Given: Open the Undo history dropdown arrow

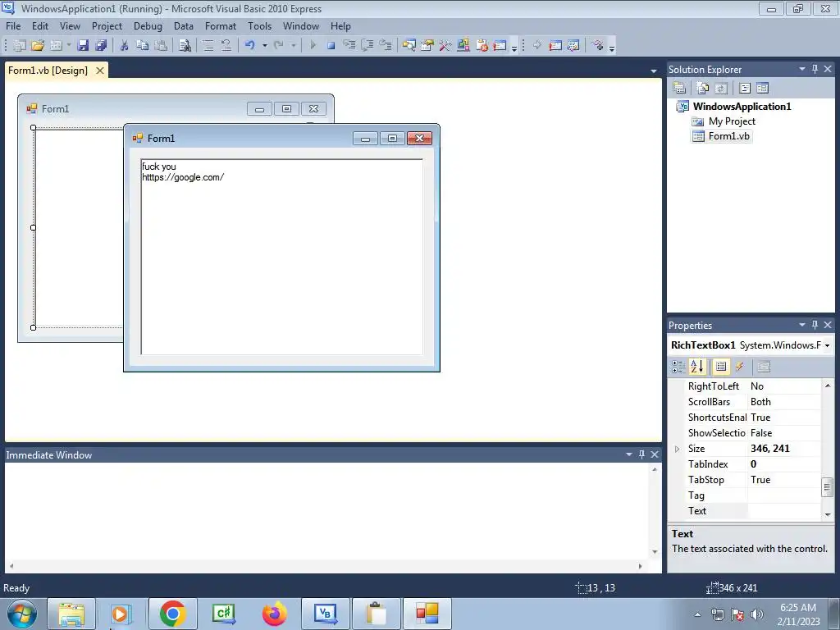Looking at the screenshot, I should pos(265,46).
